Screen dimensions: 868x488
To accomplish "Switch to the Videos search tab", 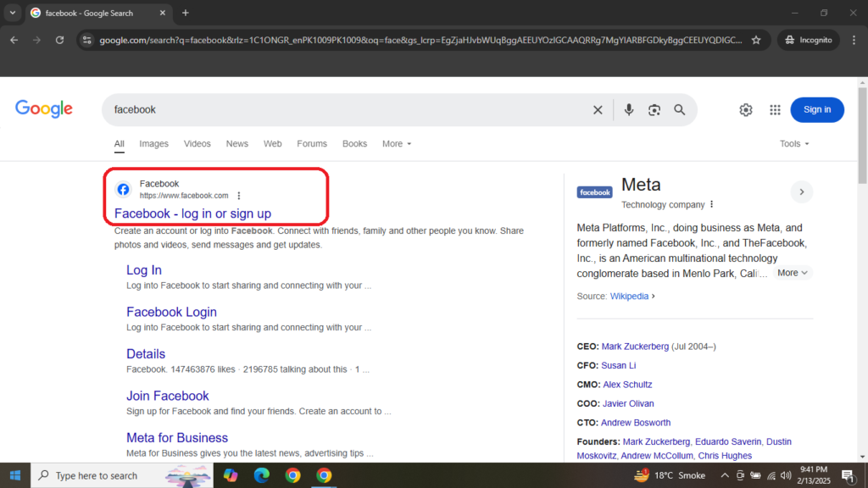I will [x=197, y=143].
